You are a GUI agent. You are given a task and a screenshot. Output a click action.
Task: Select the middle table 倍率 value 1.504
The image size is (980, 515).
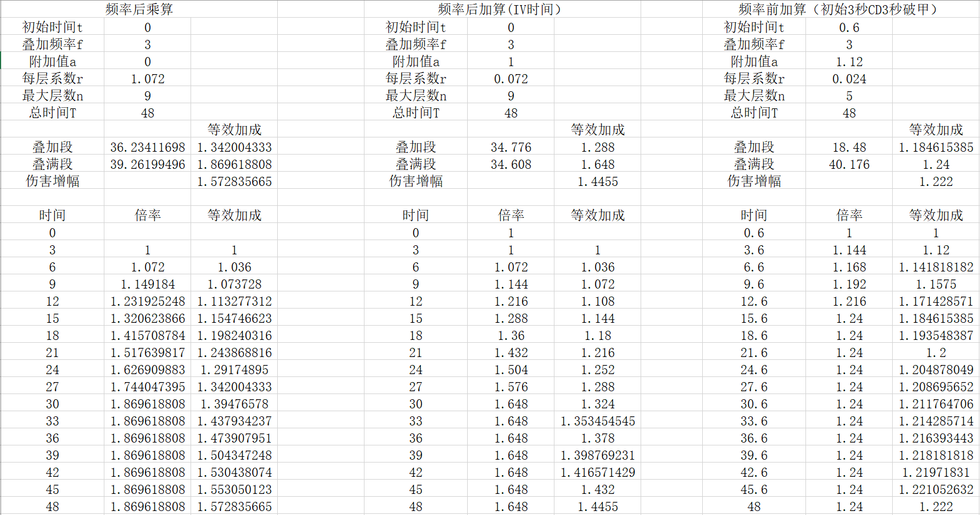tap(511, 370)
